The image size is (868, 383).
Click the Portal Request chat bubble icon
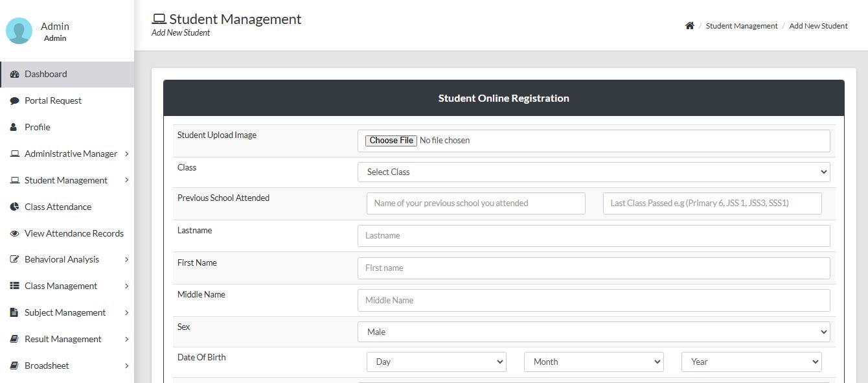(x=14, y=101)
